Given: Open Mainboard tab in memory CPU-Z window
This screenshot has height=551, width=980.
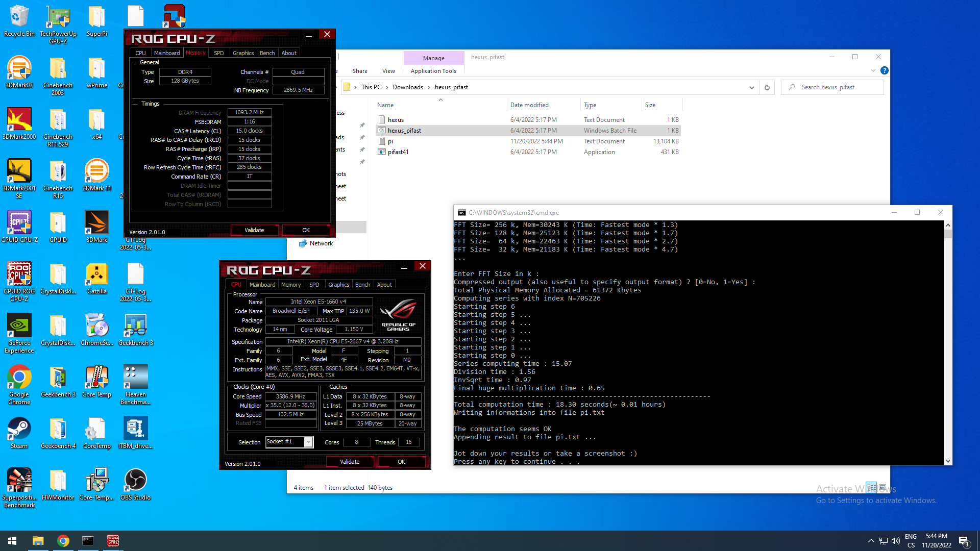Looking at the screenshot, I should click(167, 53).
